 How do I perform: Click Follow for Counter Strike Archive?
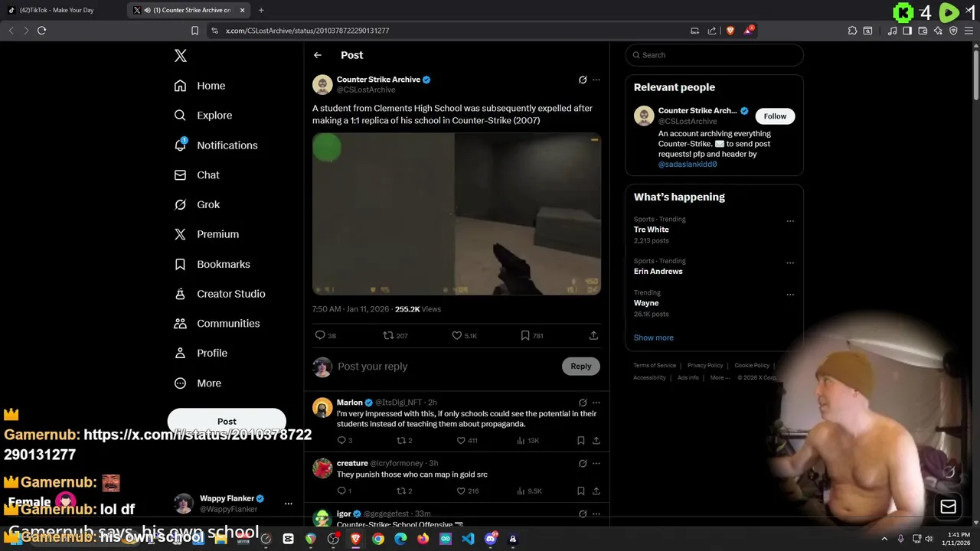[x=775, y=116]
